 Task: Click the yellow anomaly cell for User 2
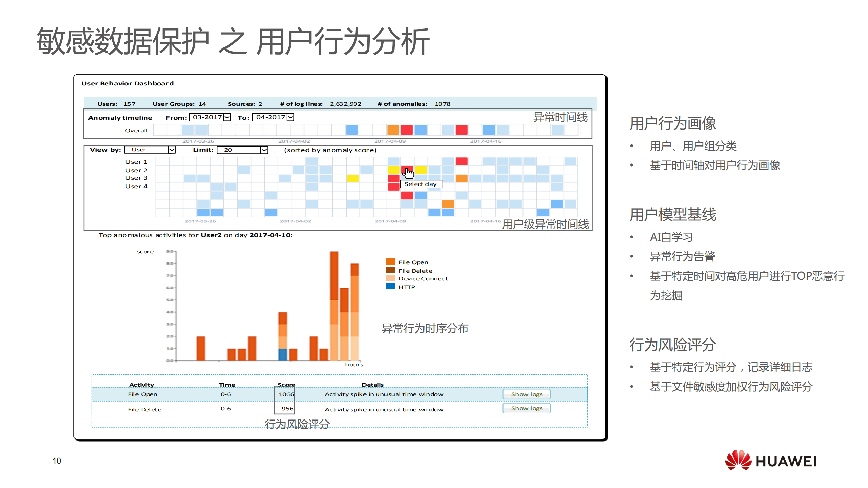(x=394, y=170)
